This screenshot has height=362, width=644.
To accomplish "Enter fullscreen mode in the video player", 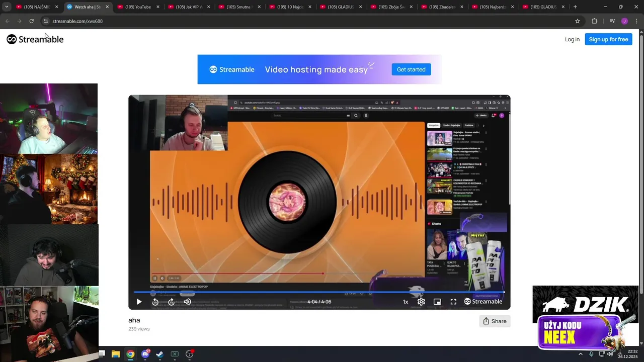I will click(x=453, y=302).
